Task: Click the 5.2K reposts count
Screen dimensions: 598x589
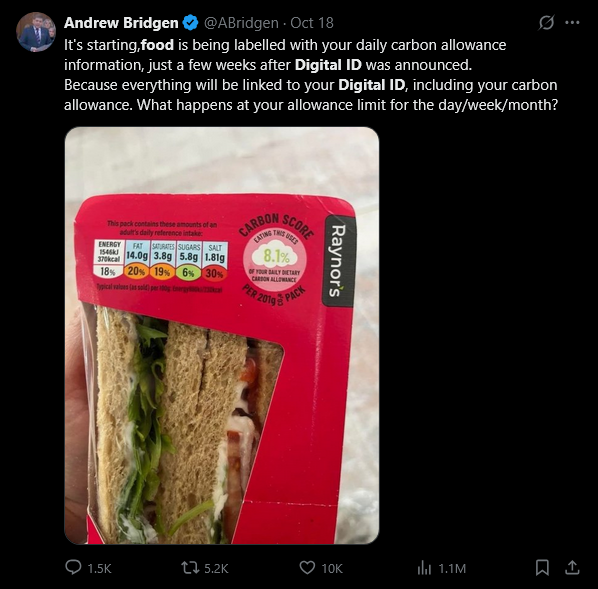Action: (x=216, y=569)
